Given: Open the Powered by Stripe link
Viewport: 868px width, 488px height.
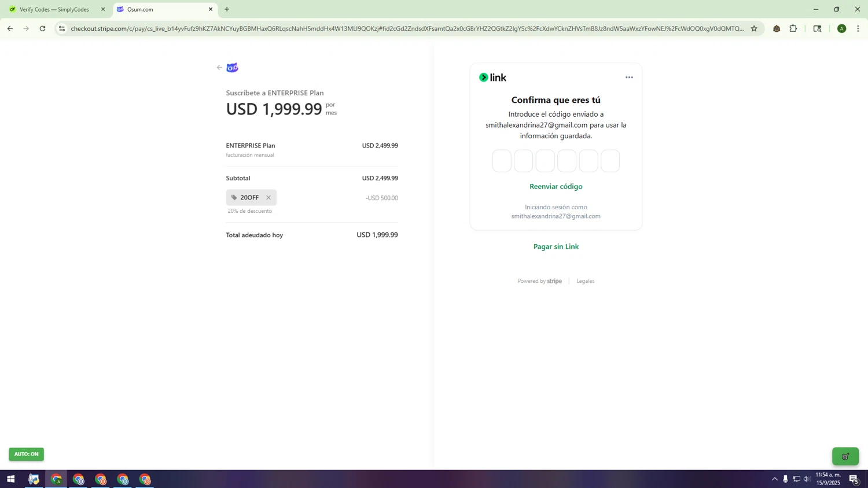Looking at the screenshot, I should [539, 281].
